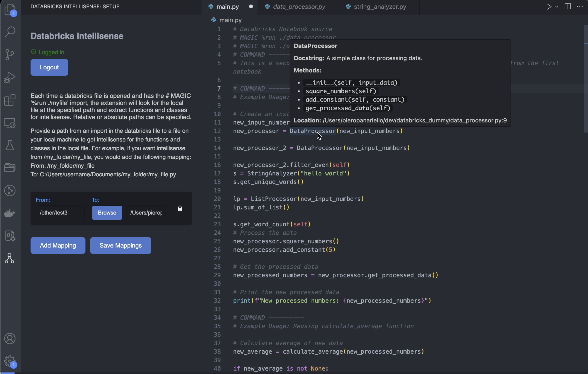Click s.get_unique_words() on line 18
Viewport: 588px width, 374px height.
tap(268, 182)
